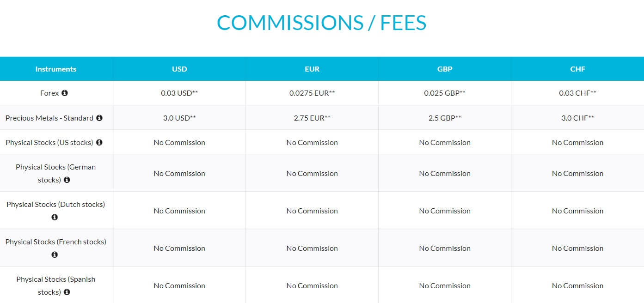Viewport: 644px width, 303px height.
Task: Click info icon beside Spanish stocks
Action: (67, 292)
